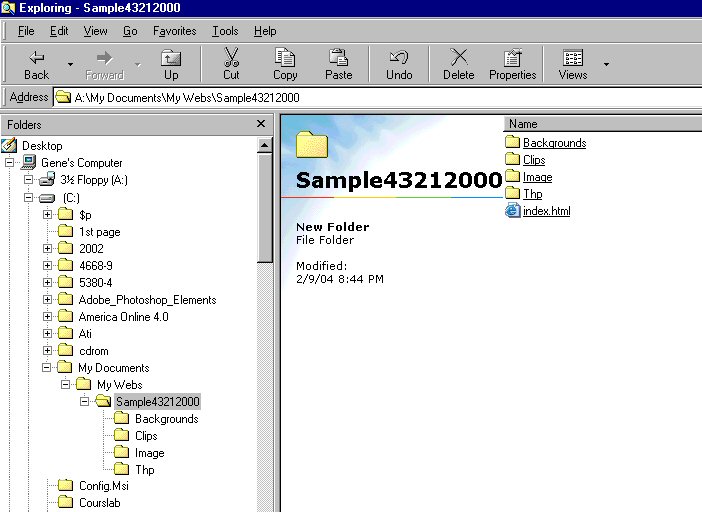702x512 pixels.
Task: Click the Cut scissors icon
Action: [231, 57]
